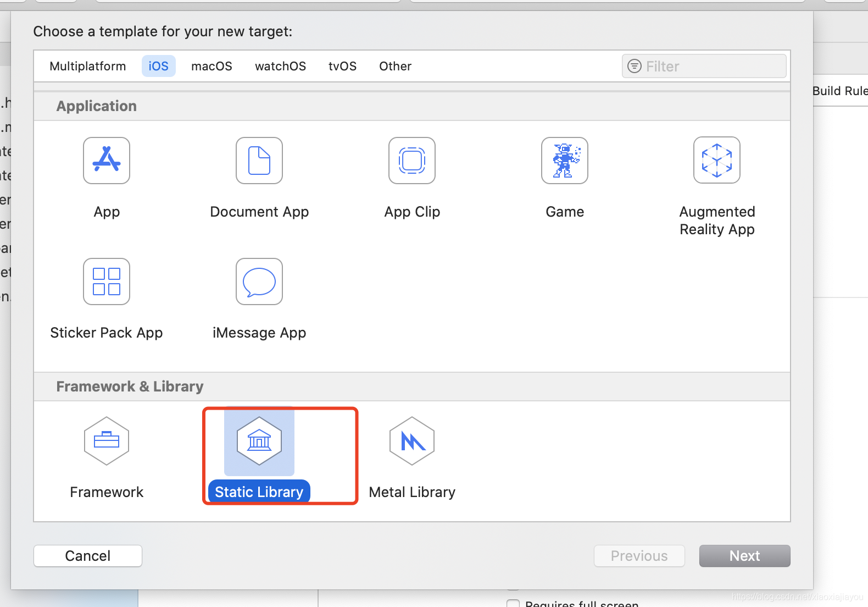
Task: Click the iMessage App label
Action: point(259,333)
